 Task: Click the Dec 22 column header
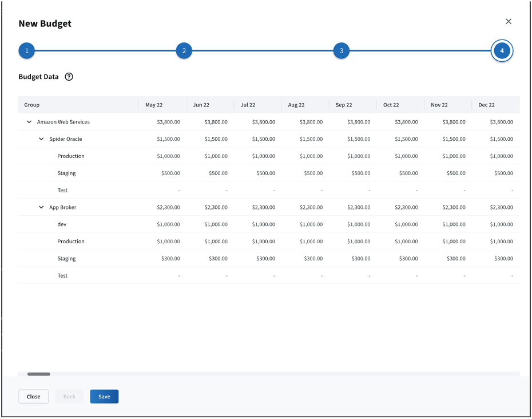487,105
